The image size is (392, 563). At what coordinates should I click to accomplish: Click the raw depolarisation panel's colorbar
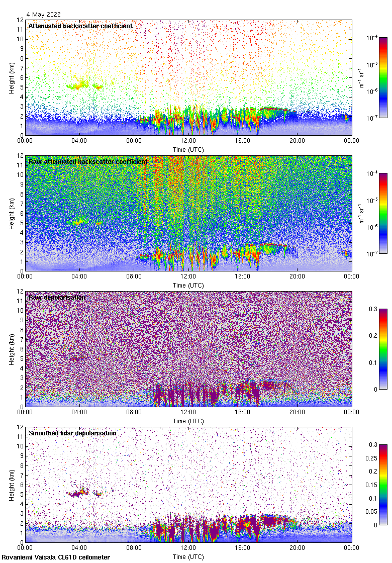[x=383, y=349]
